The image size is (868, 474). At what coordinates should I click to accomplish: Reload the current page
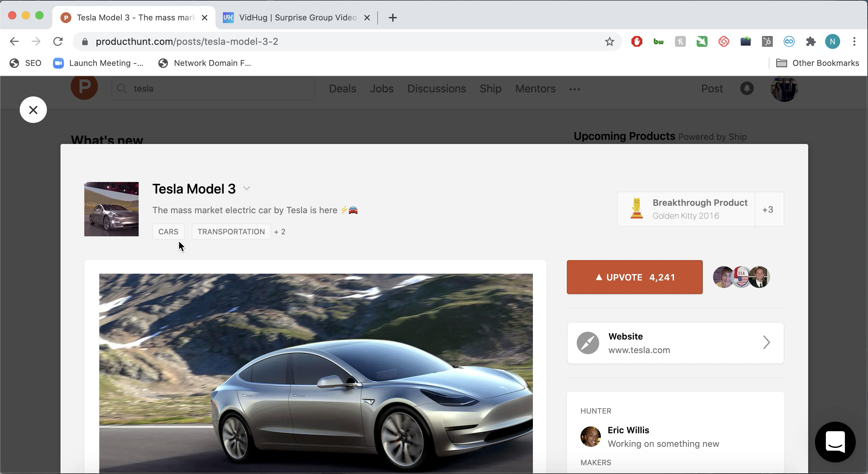(x=58, y=41)
